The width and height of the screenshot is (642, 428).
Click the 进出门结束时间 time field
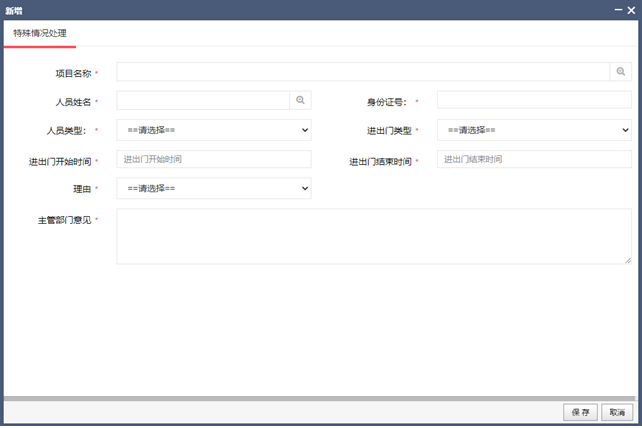(534, 159)
